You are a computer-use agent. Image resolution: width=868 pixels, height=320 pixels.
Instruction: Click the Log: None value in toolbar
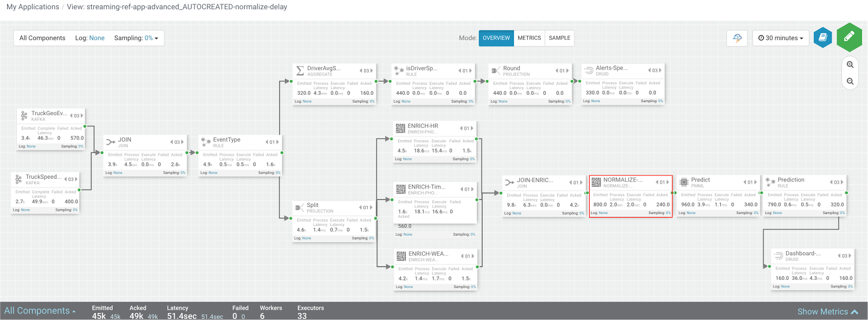[97, 38]
